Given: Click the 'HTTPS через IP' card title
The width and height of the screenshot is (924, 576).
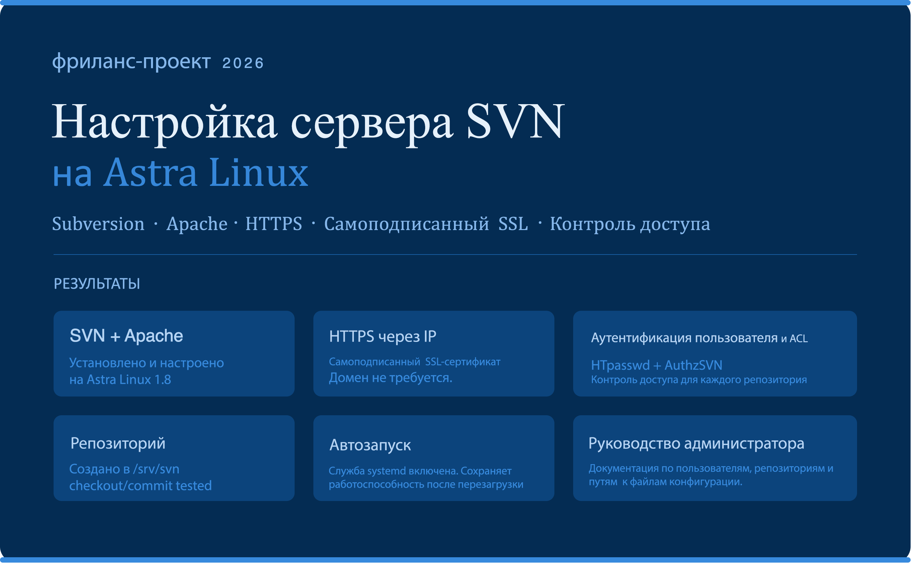Looking at the screenshot, I should coord(383,337).
